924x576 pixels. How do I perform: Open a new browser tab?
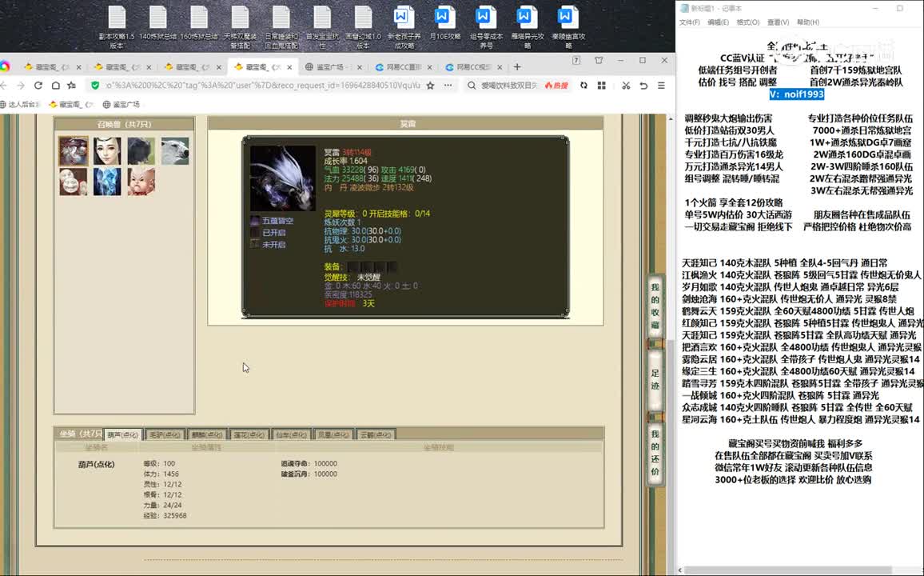pos(517,67)
